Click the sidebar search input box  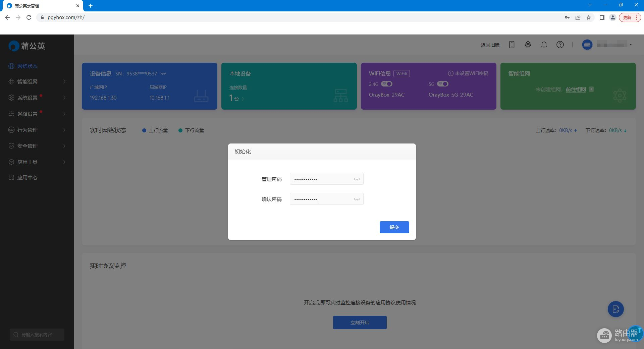pyautogui.click(x=37, y=335)
